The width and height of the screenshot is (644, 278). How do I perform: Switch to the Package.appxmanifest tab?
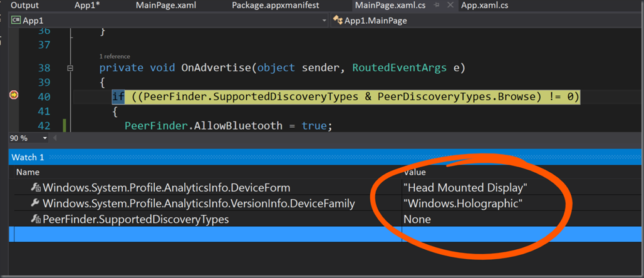coord(275,6)
